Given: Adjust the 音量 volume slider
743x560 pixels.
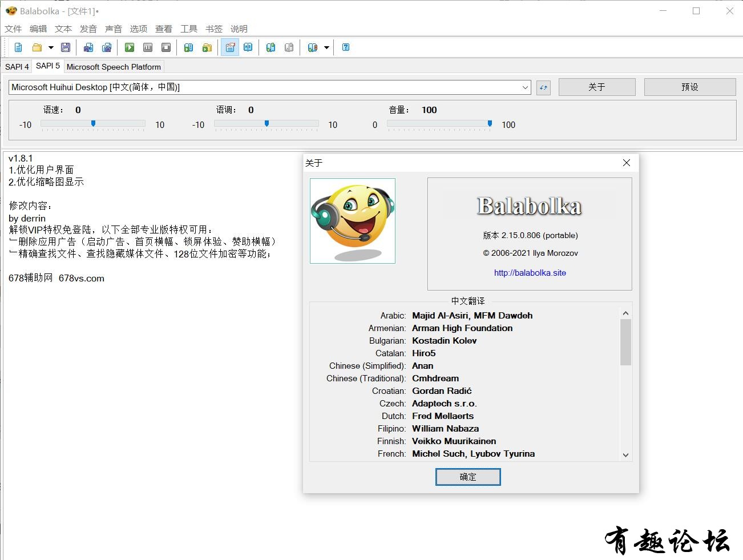Looking at the screenshot, I should (x=439, y=123).
